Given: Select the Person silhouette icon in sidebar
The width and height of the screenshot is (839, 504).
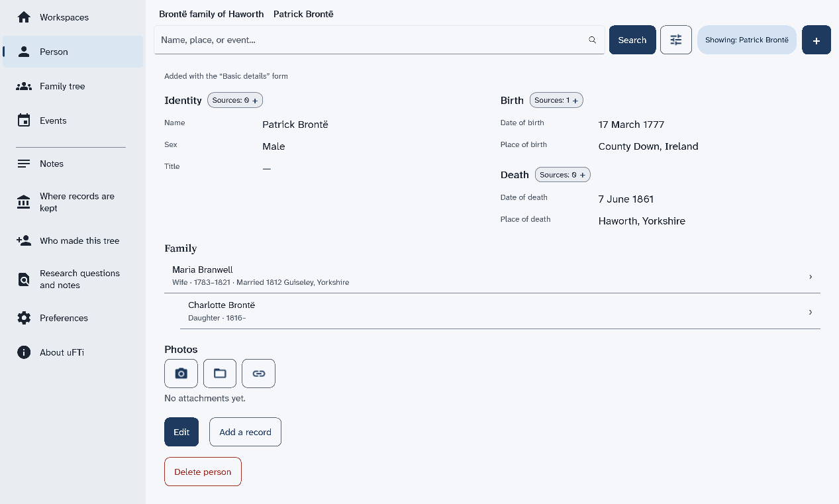Looking at the screenshot, I should point(24,52).
